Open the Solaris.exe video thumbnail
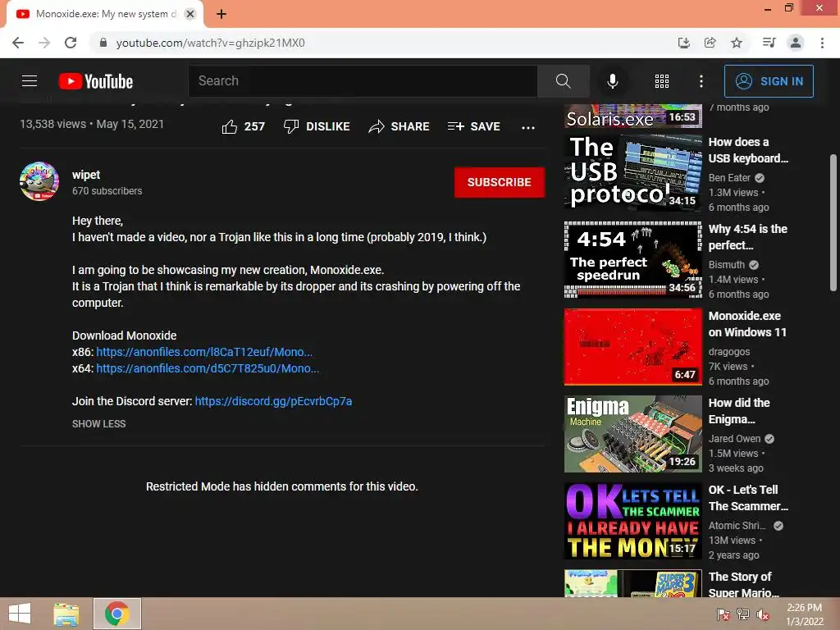840x630 pixels. (x=632, y=116)
